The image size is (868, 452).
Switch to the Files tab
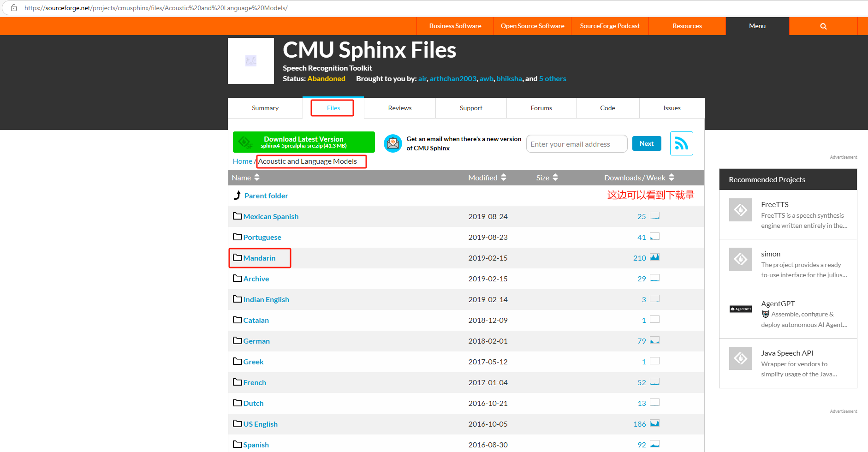tap(333, 108)
